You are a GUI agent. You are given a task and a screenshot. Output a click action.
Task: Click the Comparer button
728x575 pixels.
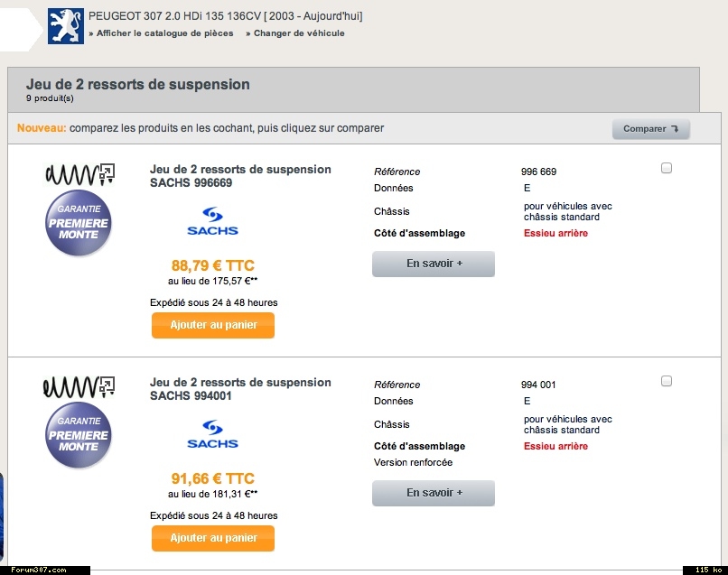[x=651, y=129]
